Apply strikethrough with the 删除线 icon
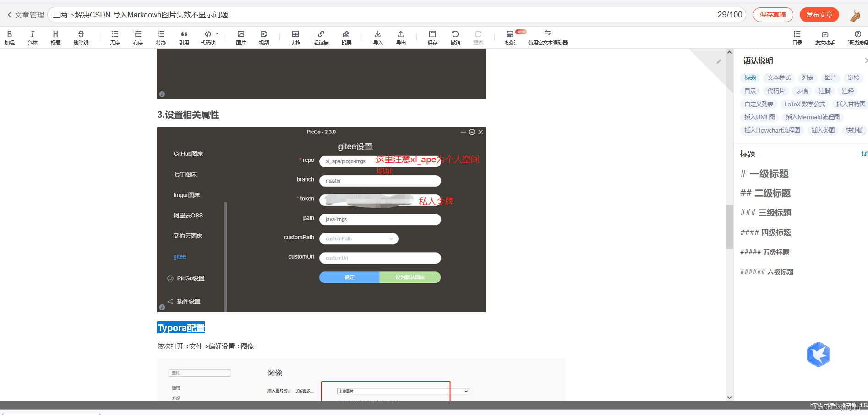Image resolution: width=868 pixels, height=415 pixels. [x=81, y=38]
